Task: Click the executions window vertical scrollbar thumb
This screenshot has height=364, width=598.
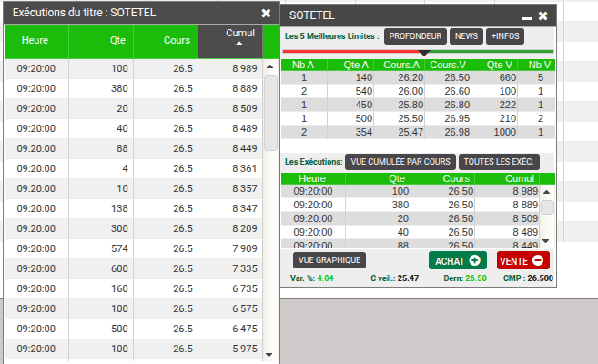Action: pos(270,113)
